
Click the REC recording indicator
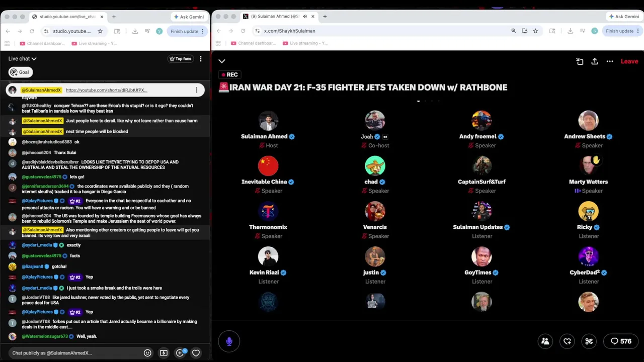tap(228, 74)
